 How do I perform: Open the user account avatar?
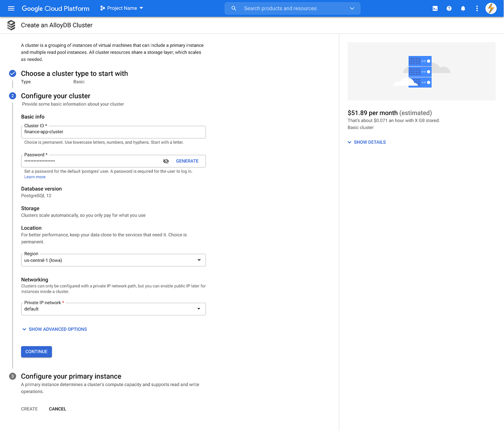491,8
